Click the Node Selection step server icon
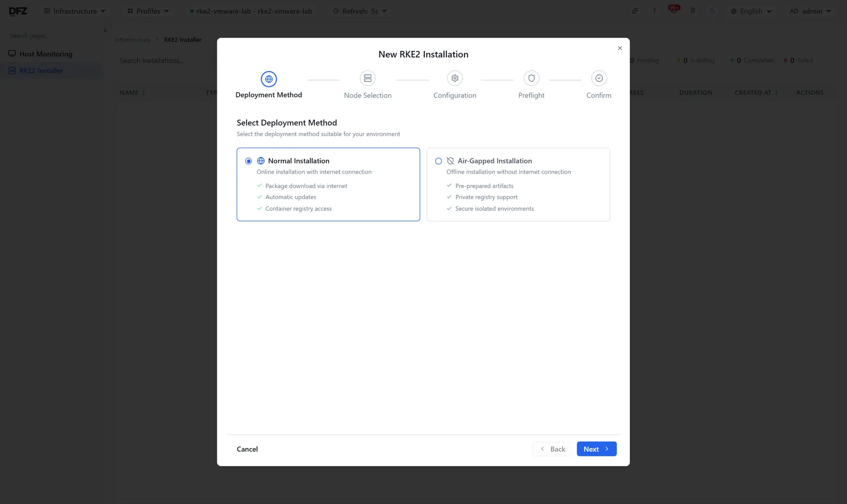 pyautogui.click(x=368, y=78)
